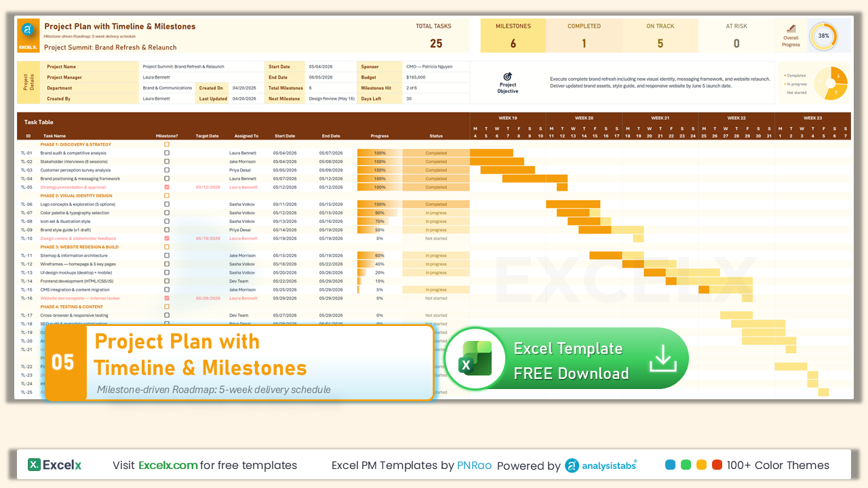Click the 38% progress donut chart
The height and width of the screenshot is (488, 868).
click(823, 35)
